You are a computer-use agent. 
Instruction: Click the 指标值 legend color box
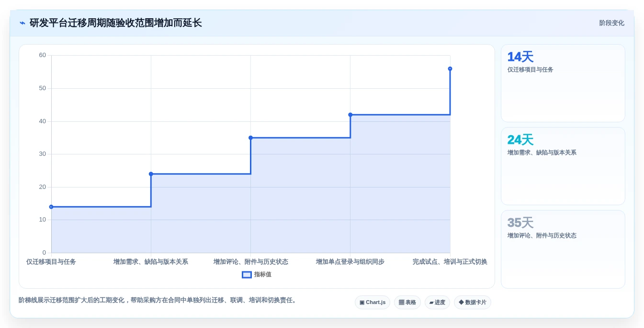247,275
